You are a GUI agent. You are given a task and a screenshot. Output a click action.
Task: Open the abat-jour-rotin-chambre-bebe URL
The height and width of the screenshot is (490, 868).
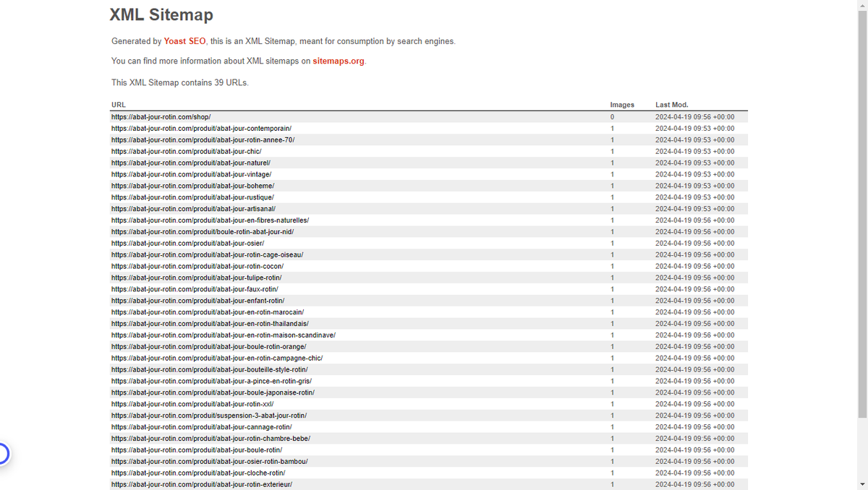click(210, 438)
